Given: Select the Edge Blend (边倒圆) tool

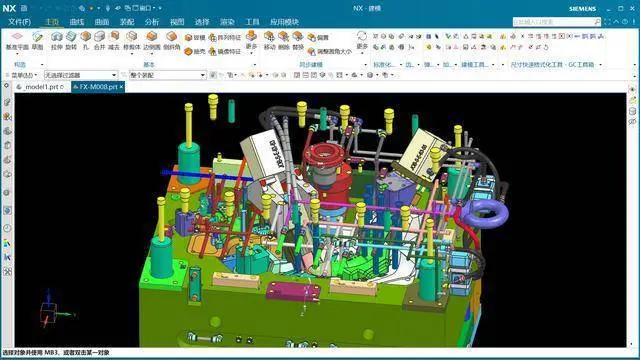Looking at the screenshot, I should tap(151, 40).
